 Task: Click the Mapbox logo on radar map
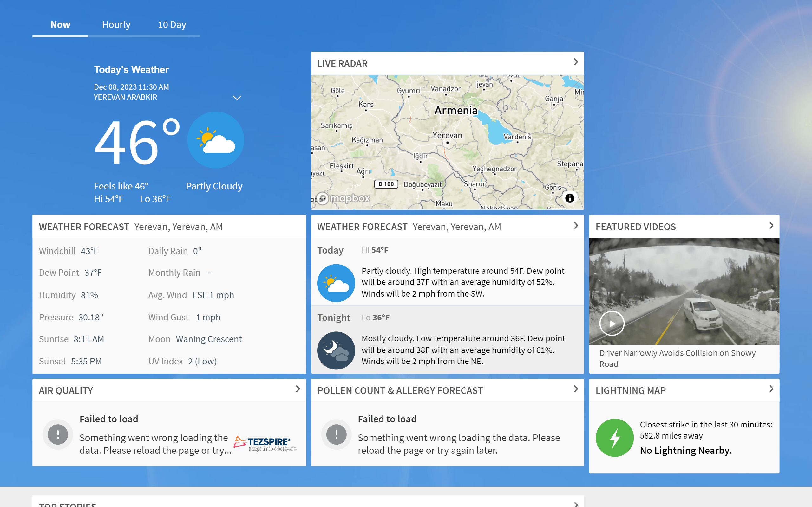point(344,198)
